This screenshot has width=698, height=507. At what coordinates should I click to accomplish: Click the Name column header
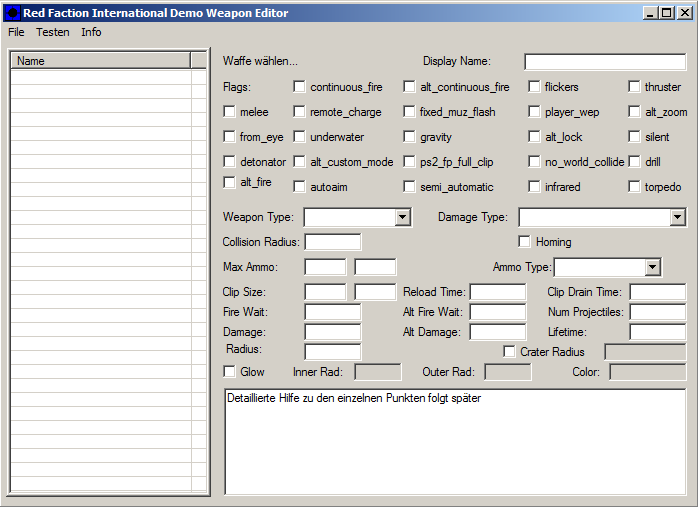pyautogui.click(x=100, y=61)
